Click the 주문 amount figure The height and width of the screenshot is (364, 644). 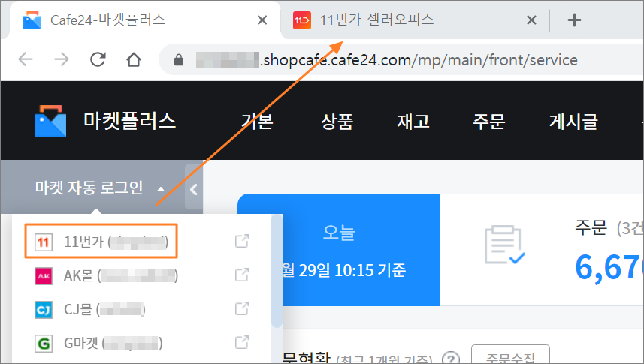tap(609, 269)
